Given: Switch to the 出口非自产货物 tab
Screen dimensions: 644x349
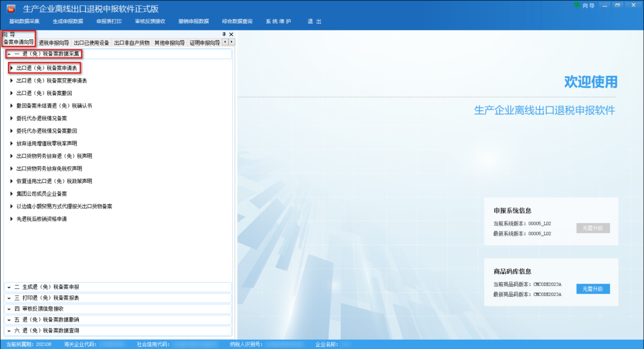Looking at the screenshot, I should pyautogui.click(x=132, y=43).
